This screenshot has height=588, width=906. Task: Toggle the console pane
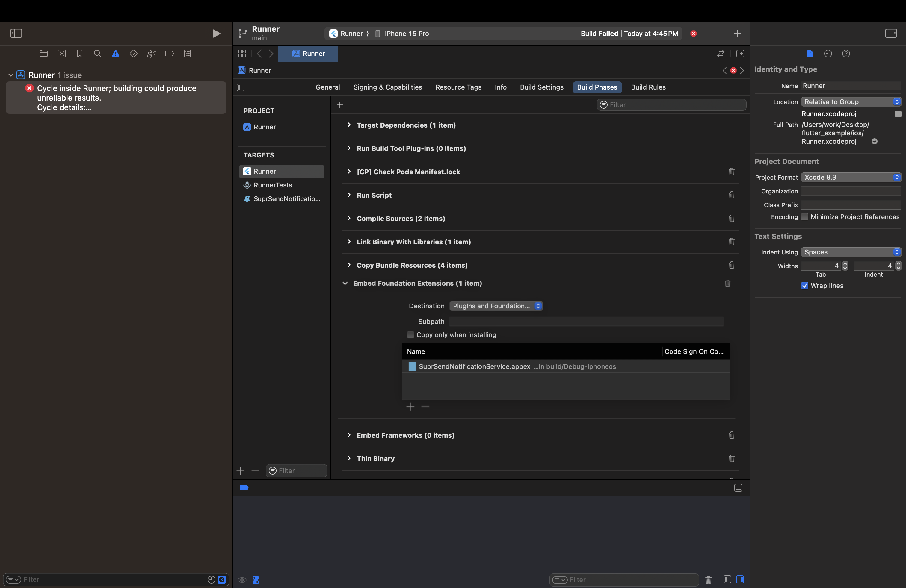(x=740, y=580)
